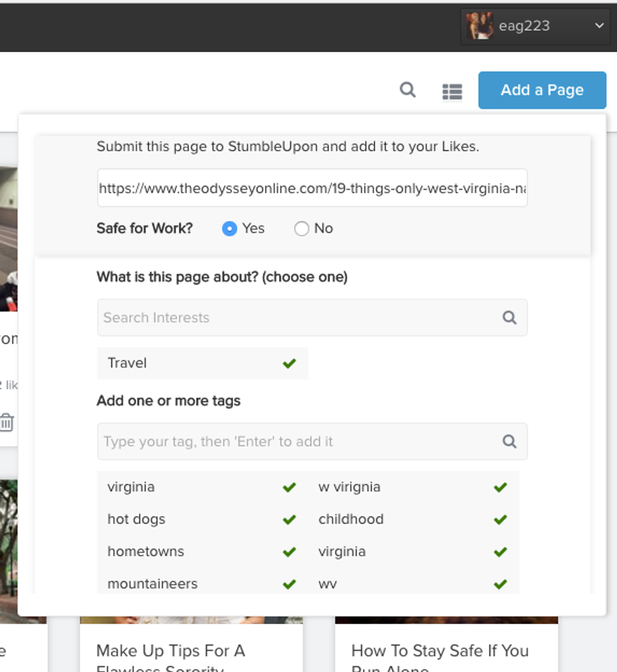
Task: Uncheck the mountaineers tag
Action: coord(289,584)
